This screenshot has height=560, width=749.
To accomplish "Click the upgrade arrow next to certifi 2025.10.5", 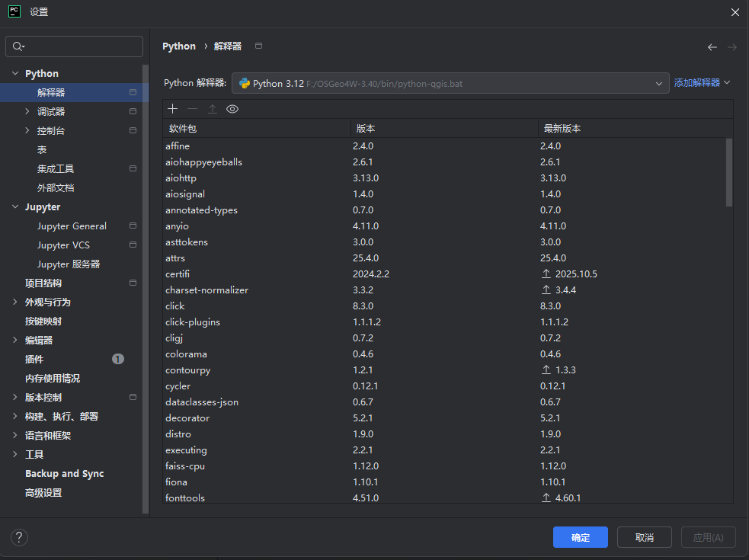I will (x=546, y=274).
